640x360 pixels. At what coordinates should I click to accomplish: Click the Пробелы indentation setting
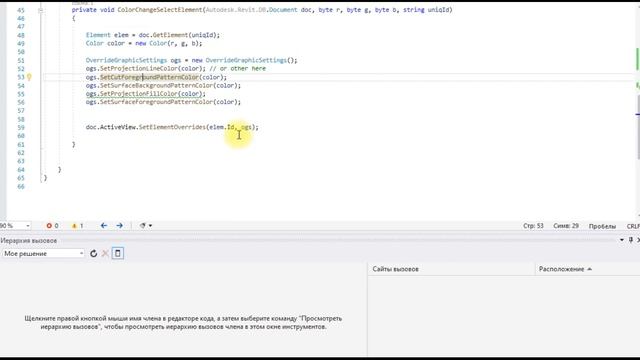602,226
